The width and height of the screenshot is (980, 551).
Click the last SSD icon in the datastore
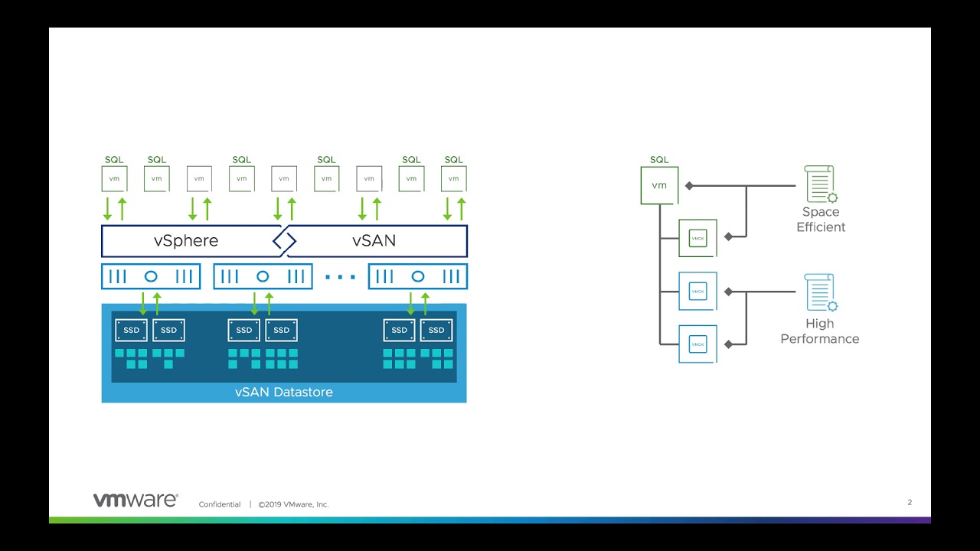point(436,331)
